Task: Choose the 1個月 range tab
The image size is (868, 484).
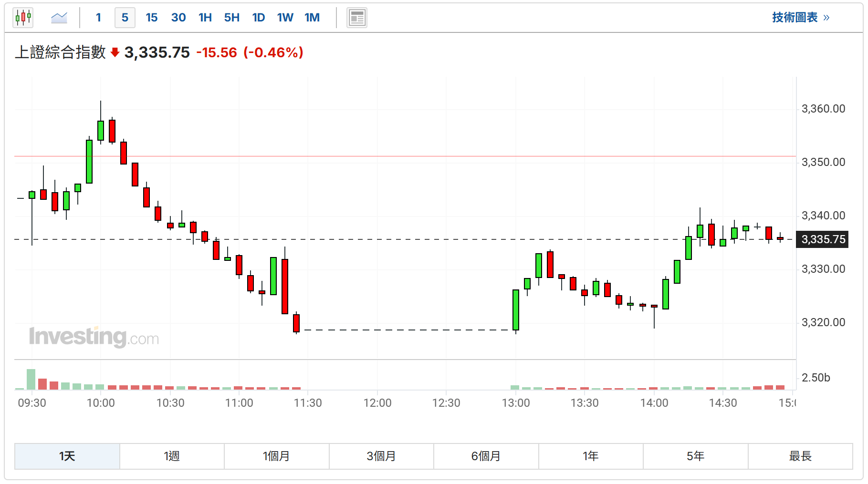Action: (x=277, y=456)
